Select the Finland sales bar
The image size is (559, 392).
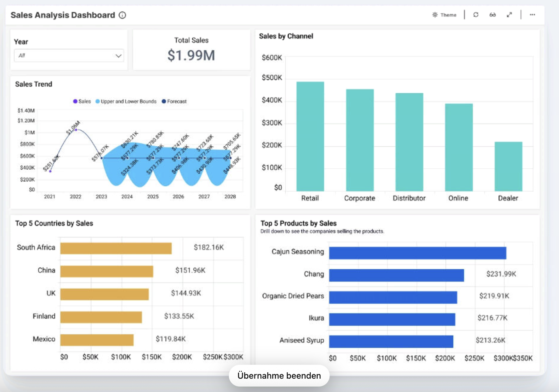point(101,317)
